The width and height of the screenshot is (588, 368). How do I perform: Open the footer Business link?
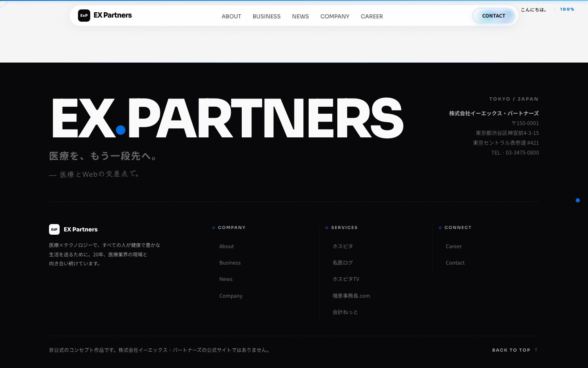[x=230, y=263]
